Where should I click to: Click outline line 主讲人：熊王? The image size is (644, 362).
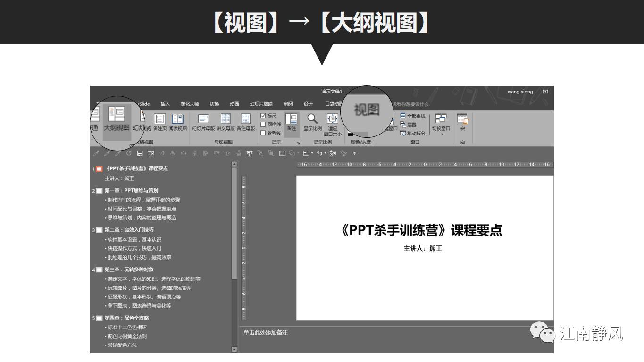pyautogui.click(x=119, y=178)
